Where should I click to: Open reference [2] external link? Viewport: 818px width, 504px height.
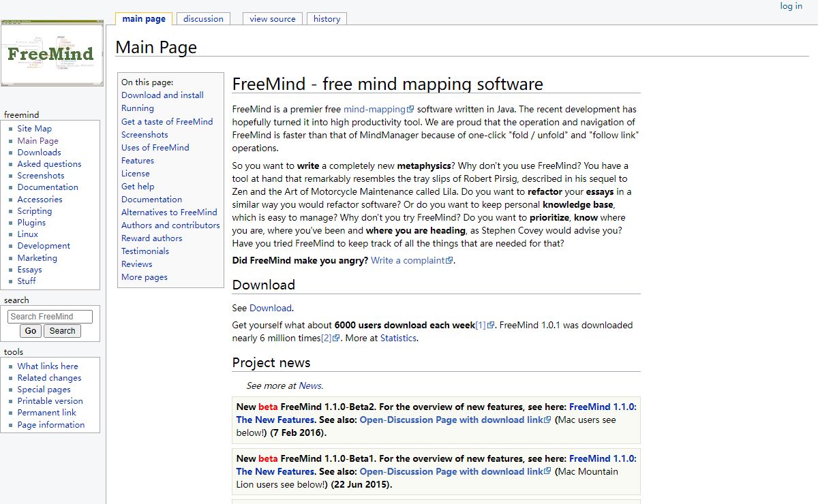click(330, 338)
